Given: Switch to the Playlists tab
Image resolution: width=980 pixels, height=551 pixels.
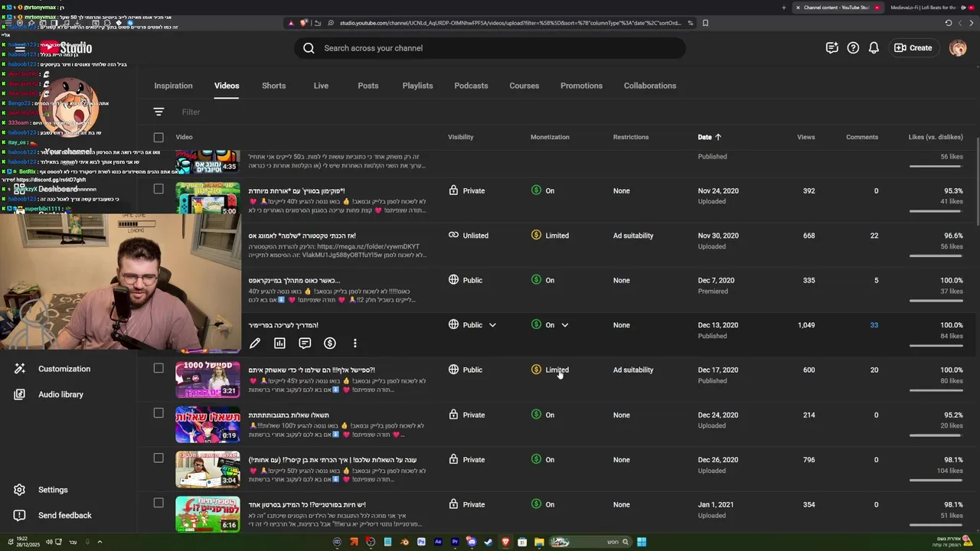Looking at the screenshot, I should tap(417, 86).
